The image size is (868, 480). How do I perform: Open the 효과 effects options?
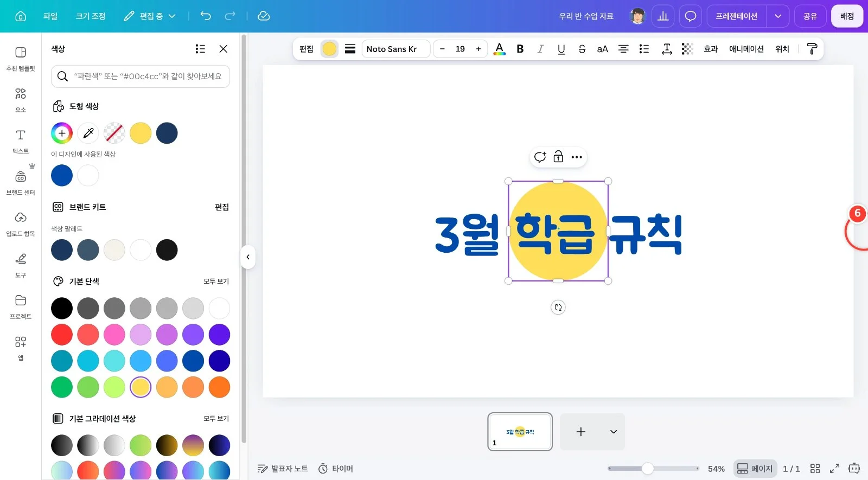tap(711, 49)
